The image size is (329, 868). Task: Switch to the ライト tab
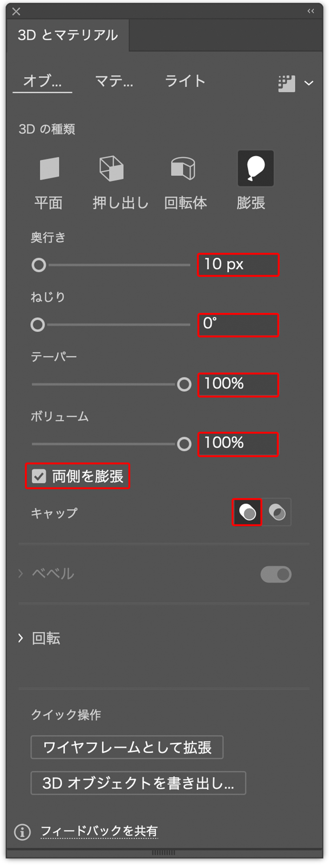pyautogui.click(x=185, y=81)
